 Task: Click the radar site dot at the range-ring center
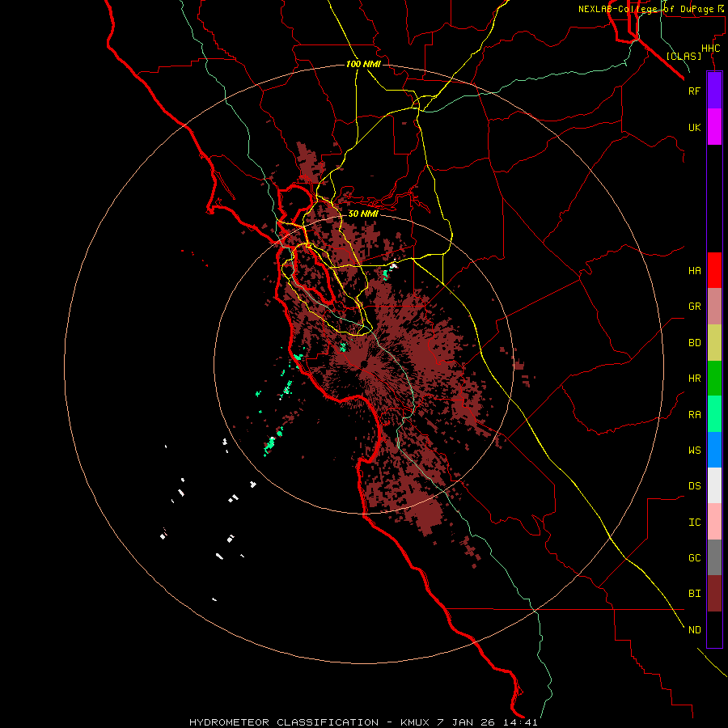pos(363,363)
